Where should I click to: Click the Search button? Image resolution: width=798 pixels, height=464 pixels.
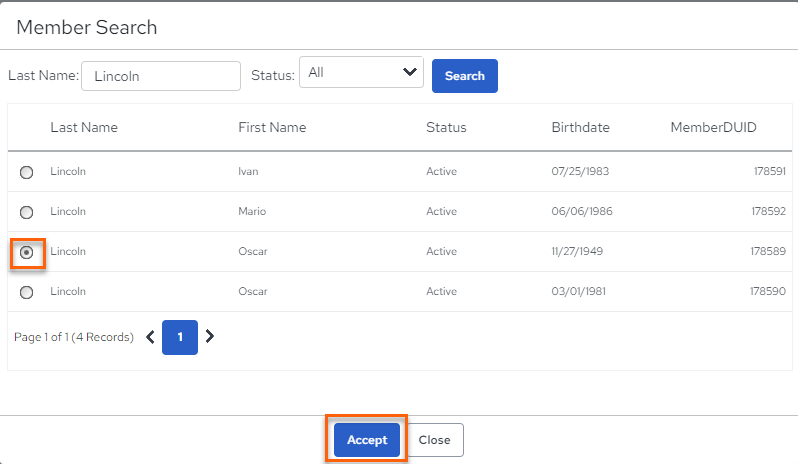(465, 76)
